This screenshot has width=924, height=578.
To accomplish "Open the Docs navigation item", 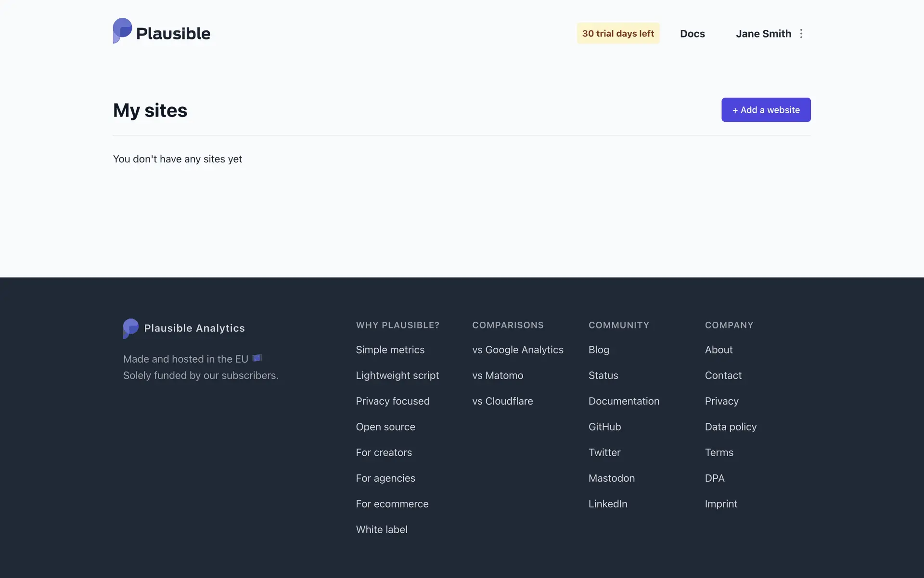I will pos(692,34).
